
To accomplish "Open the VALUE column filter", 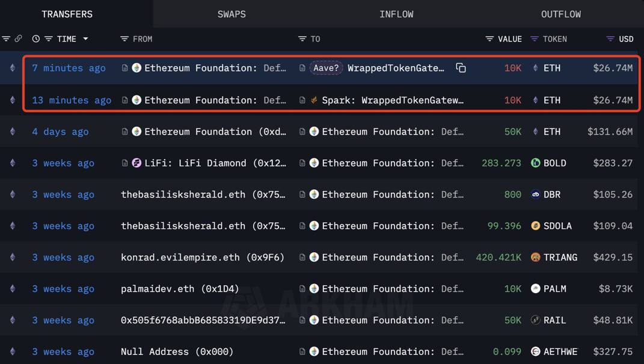I will tap(489, 39).
